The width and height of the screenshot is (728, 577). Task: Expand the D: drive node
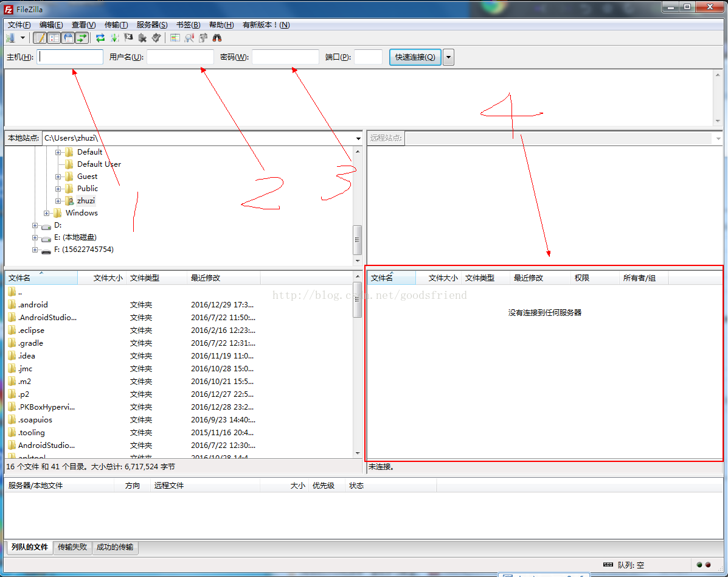(x=35, y=225)
